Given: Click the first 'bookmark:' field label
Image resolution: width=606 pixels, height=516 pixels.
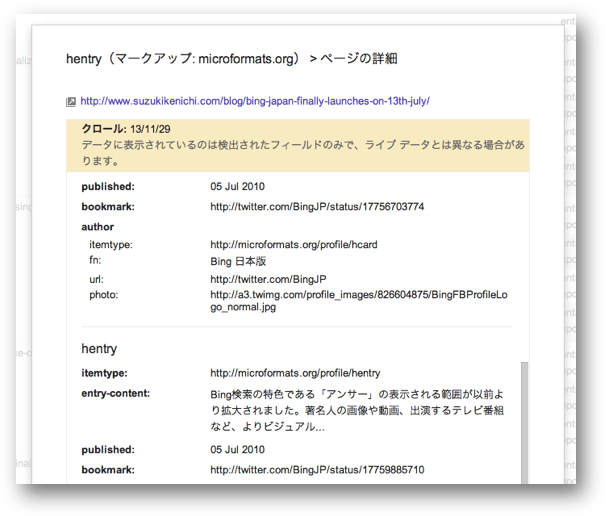Looking at the screenshot, I should (x=108, y=207).
